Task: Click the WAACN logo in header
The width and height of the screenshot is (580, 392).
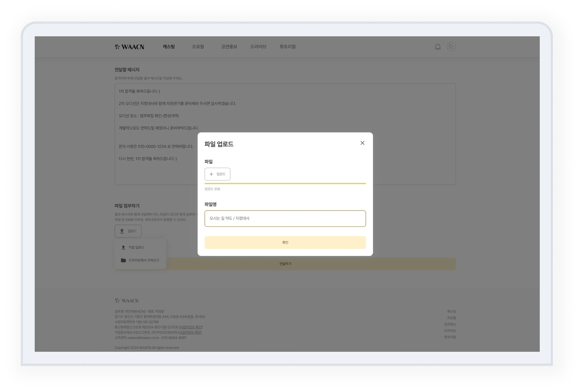Action: [x=129, y=47]
